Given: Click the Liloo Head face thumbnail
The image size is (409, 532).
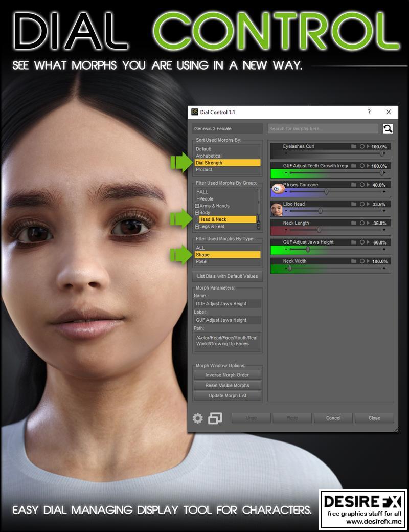Looking at the screenshot, I should click(x=277, y=209).
